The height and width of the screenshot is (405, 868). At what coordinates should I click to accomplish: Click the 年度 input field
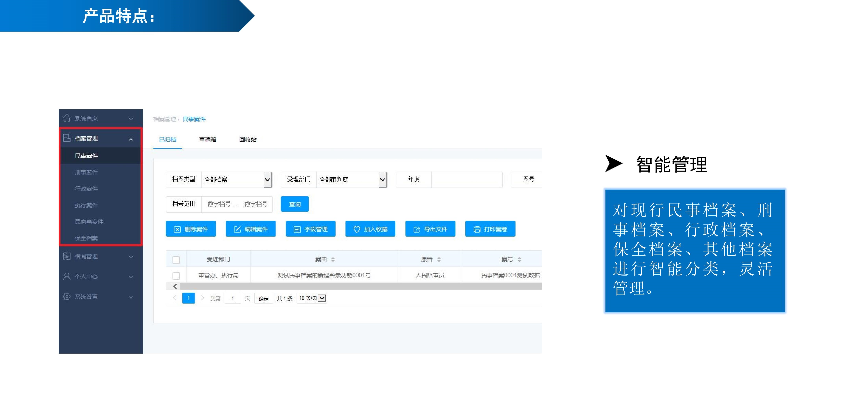pyautogui.click(x=466, y=179)
